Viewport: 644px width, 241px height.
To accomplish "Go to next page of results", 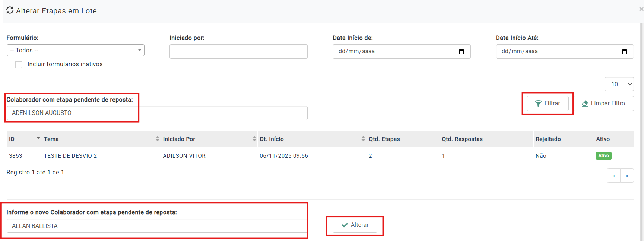I will coord(627,176).
